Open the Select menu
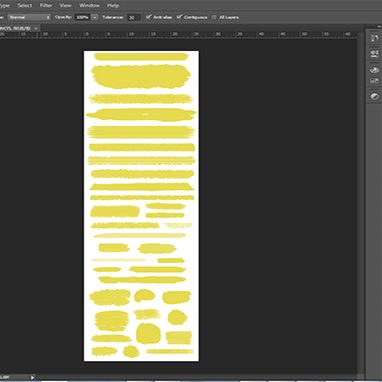 [25, 5]
